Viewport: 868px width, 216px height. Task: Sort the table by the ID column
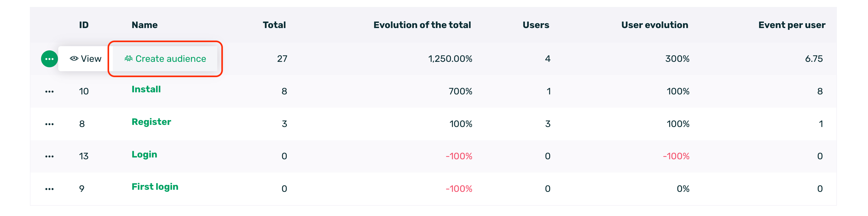pyautogui.click(x=84, y=25)
